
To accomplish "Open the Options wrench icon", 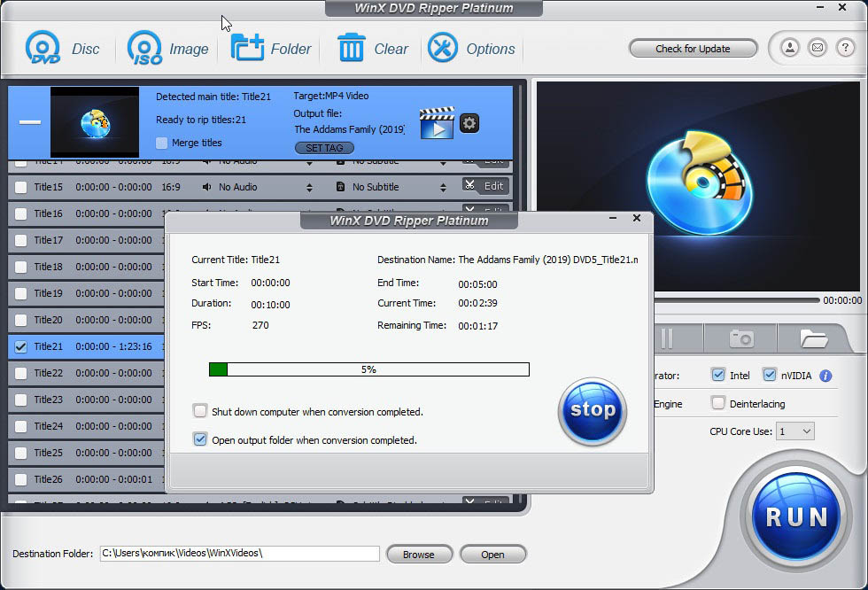I will [x=442, y=48].
